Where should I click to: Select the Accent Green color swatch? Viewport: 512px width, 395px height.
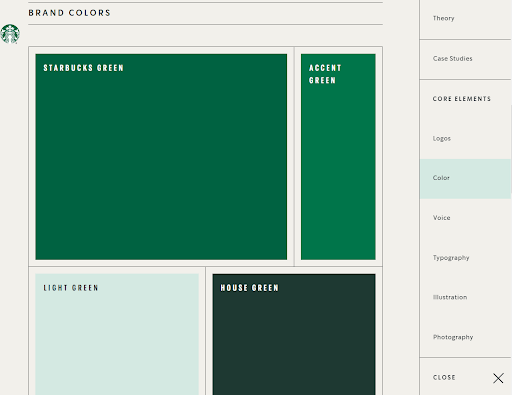click(338, 157)
